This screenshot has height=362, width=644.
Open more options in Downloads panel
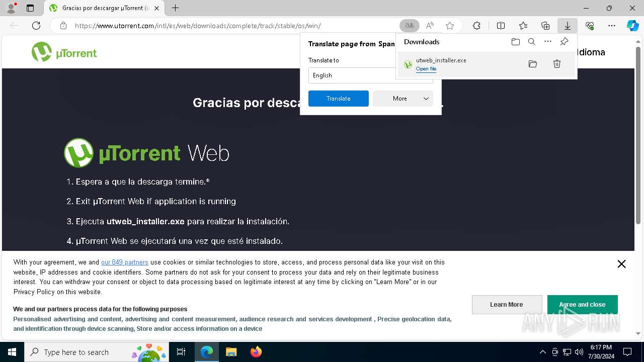pyautogui.click(x=548, y=42)
